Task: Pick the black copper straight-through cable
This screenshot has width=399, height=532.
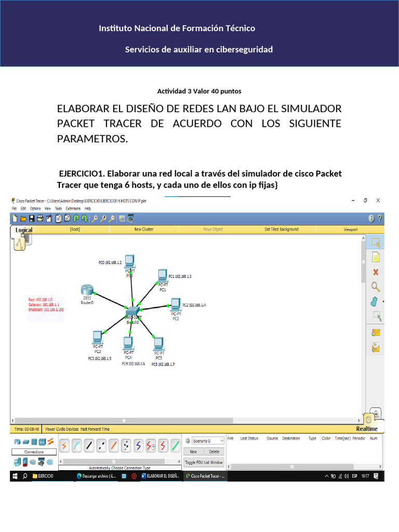Action: 89,445
